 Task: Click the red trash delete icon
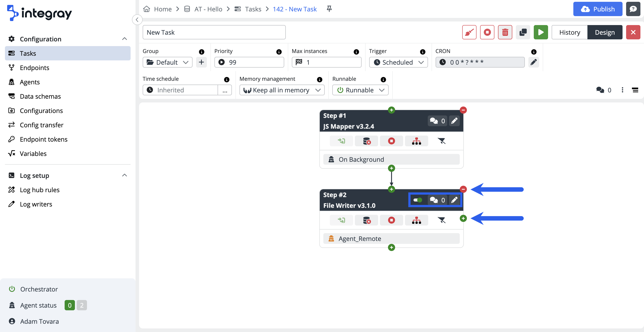point(505,32)
